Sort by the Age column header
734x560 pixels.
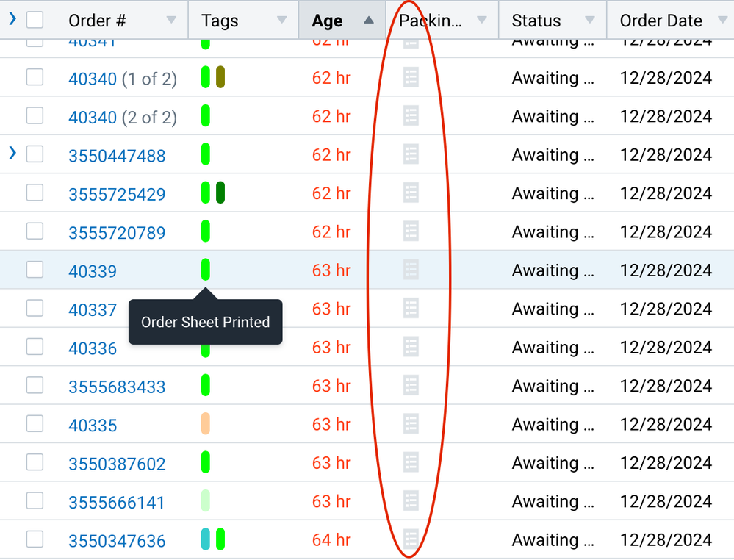328,21
